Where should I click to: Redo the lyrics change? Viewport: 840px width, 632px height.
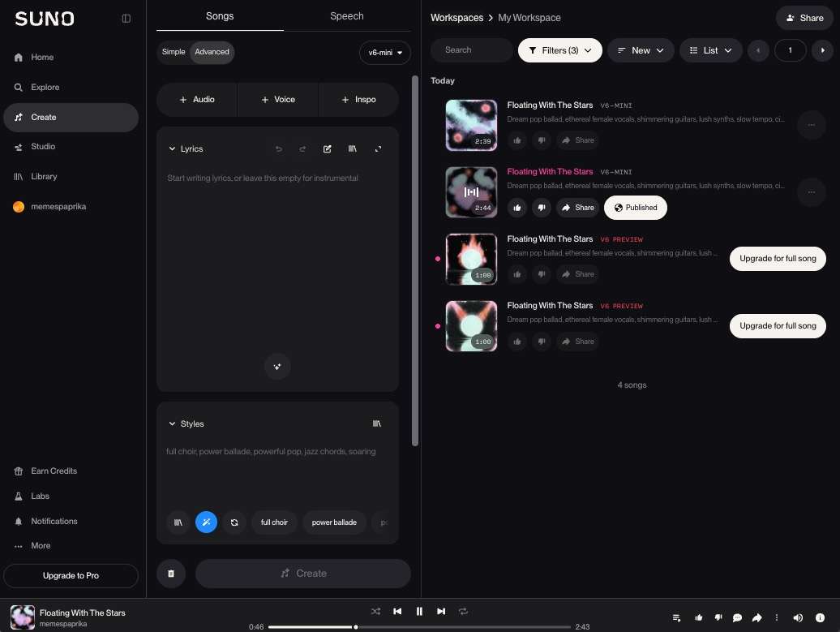point(302,149)
